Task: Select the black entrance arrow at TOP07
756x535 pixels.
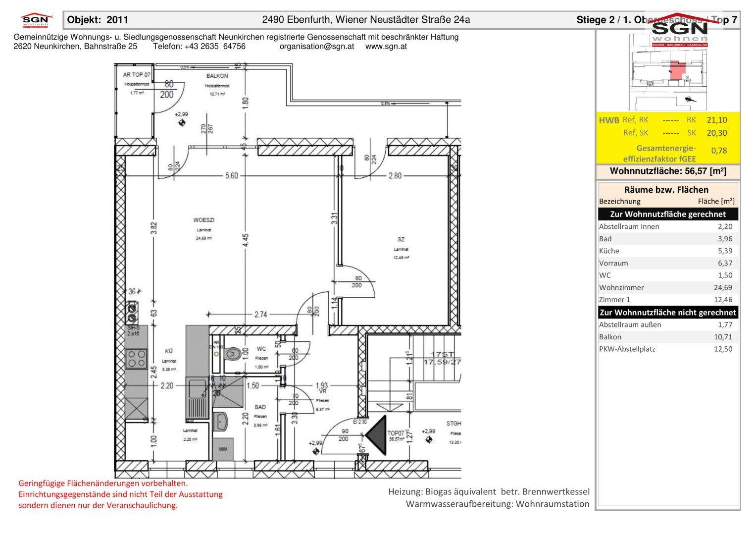Action: pyautogui.click(x=376, y=435)
